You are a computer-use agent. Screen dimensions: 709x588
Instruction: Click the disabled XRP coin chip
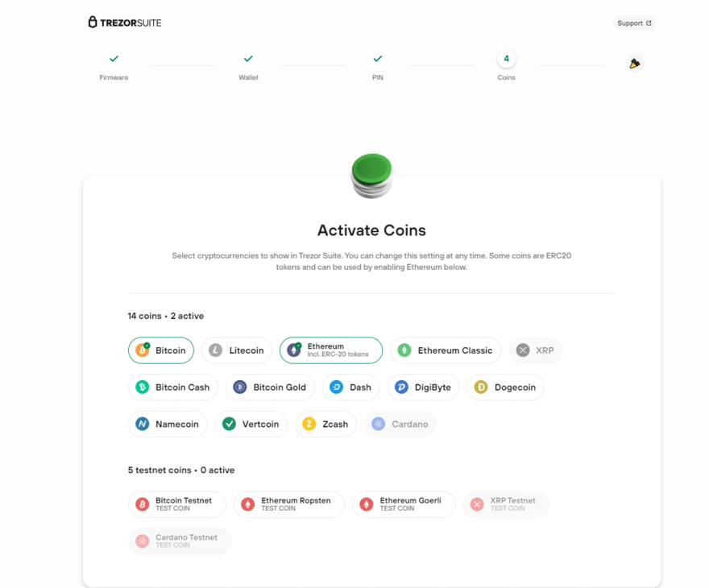535,350
